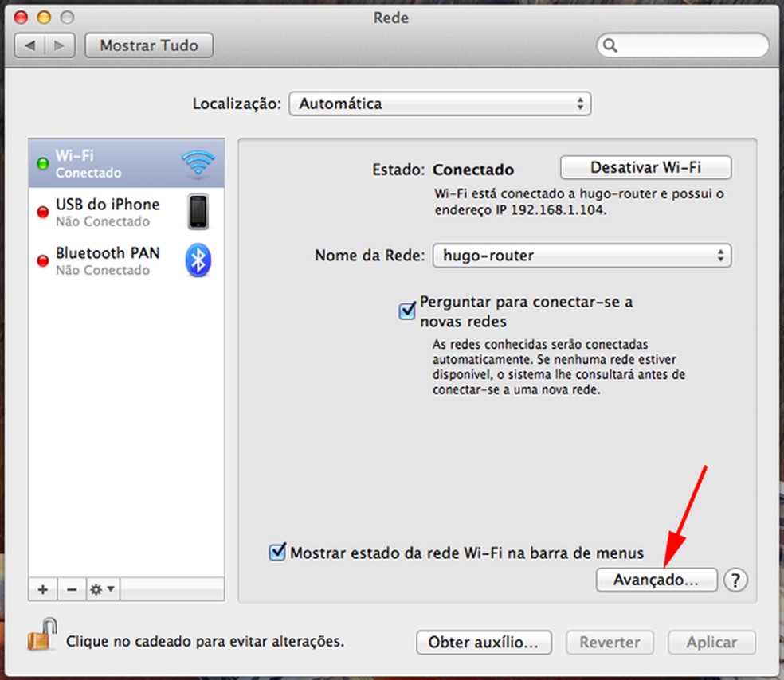The image size is (784, 680).
Task: Click red status dot for USB do iPhone
Action: (43, 212)
